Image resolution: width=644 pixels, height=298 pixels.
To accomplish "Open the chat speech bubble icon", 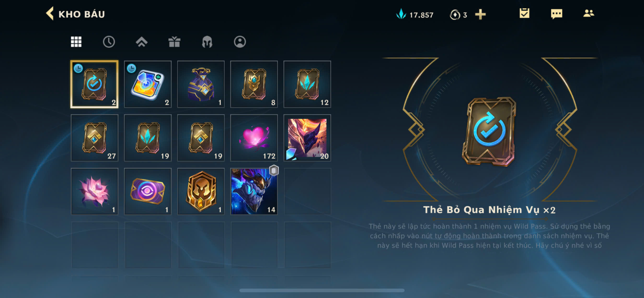I will [x=557, y=14].
